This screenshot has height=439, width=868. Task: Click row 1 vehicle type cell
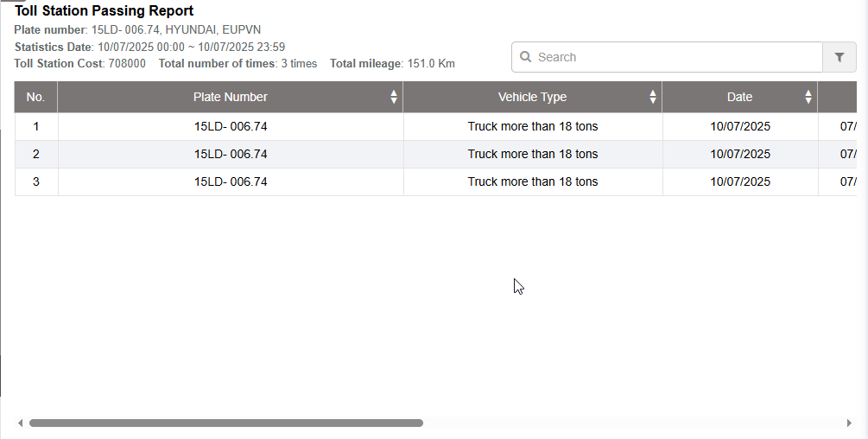point(532,126)
